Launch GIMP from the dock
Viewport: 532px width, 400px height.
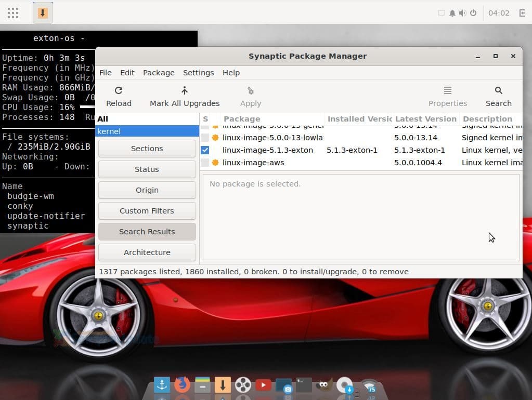point(324,385)
